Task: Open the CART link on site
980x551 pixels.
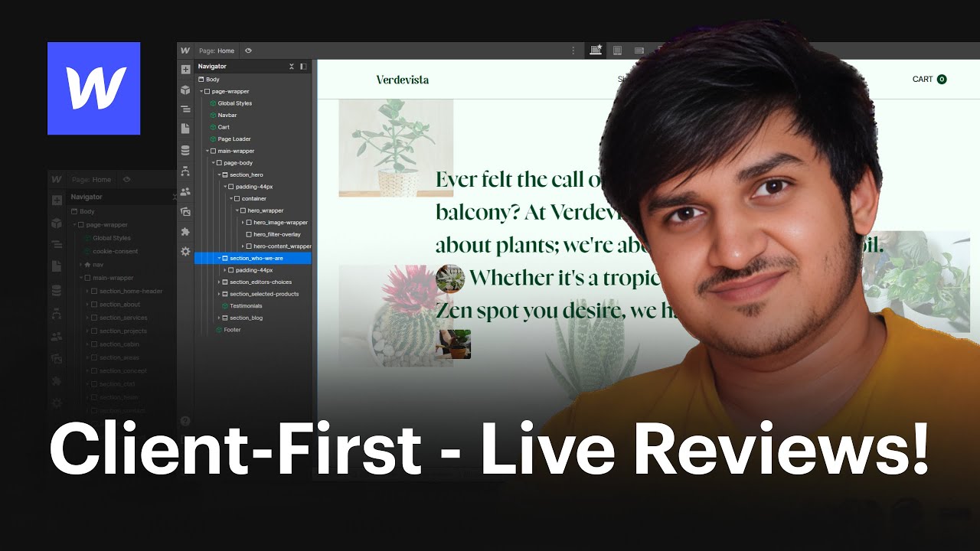Action: tap(929, 79)
